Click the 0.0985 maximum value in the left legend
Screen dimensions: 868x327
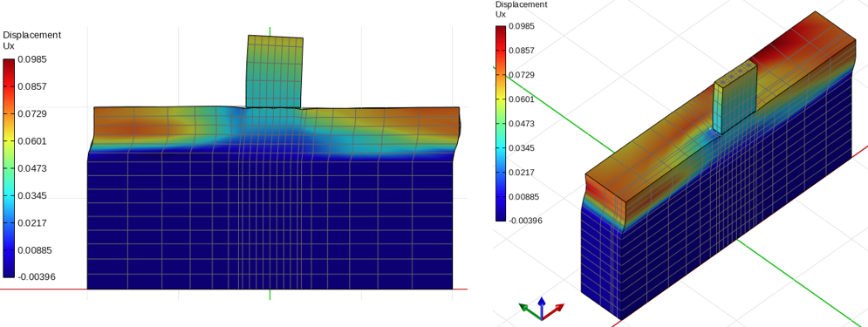click(33, 59)
